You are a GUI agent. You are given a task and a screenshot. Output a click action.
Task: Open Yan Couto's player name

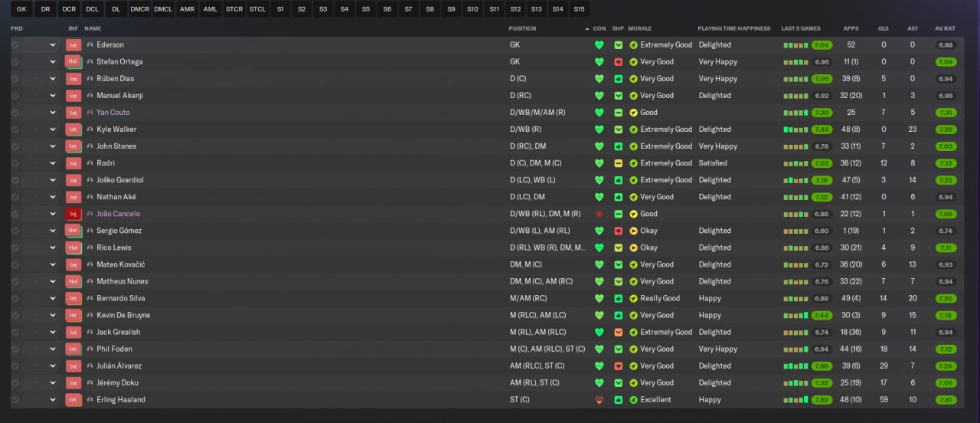point(113,113)
